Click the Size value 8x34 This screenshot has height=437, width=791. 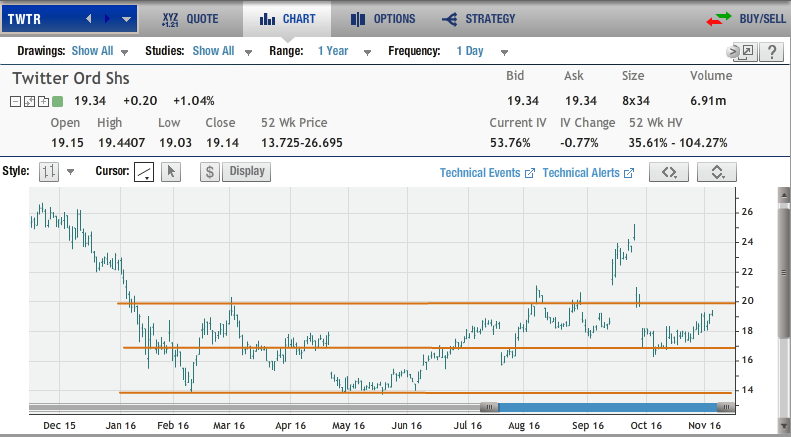tap(636, 101)
